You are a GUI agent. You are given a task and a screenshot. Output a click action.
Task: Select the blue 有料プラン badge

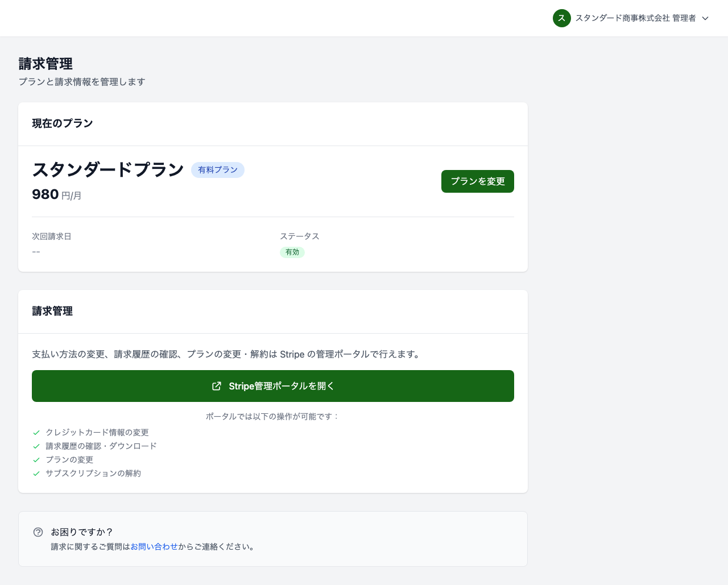[218, 169]
